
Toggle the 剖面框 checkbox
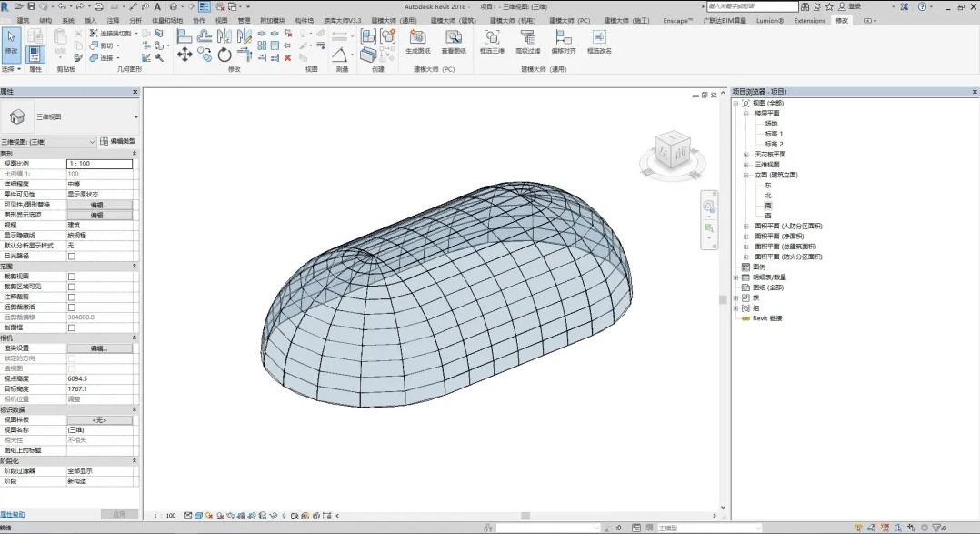(x=72, y=327)
